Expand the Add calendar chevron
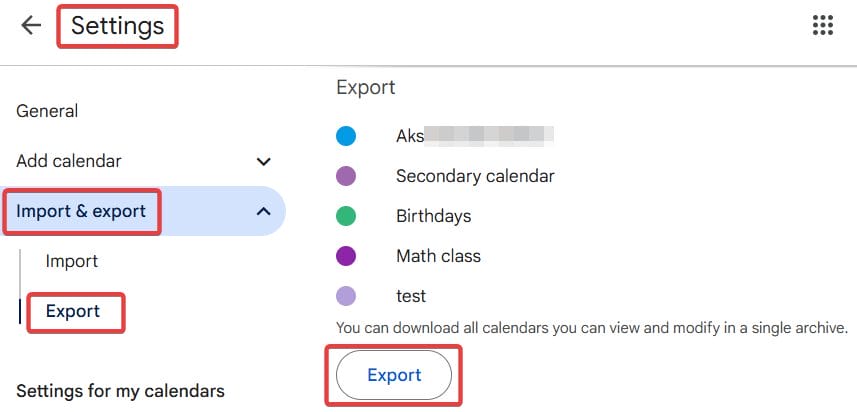Viewport: 857px width, 412px height. coord(264,161)
